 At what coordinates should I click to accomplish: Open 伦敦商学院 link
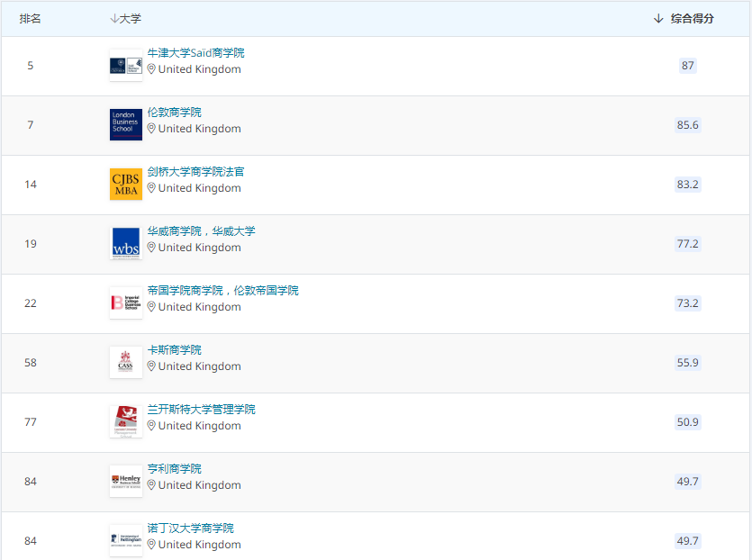pos(174,113)
